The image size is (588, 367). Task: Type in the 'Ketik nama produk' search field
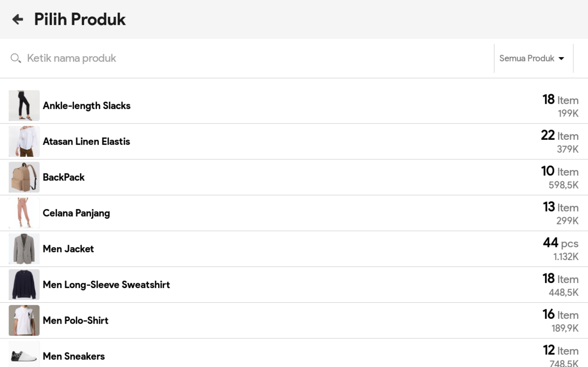click(243, 58)
